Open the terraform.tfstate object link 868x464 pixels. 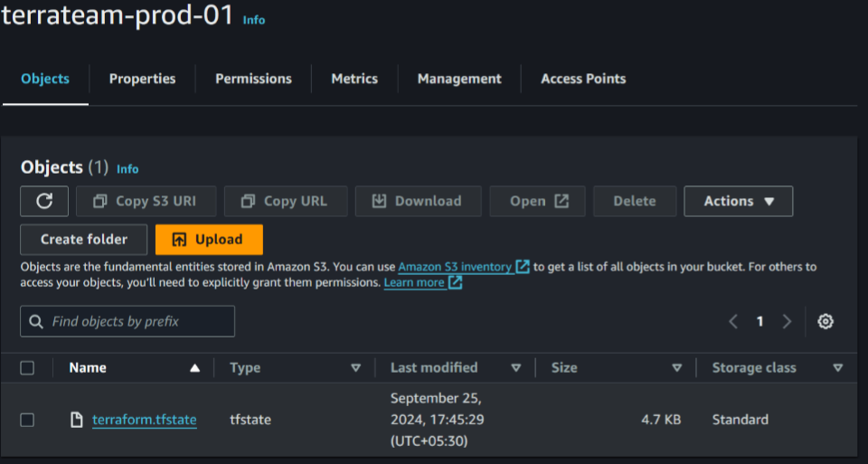[x=145, y=420]
